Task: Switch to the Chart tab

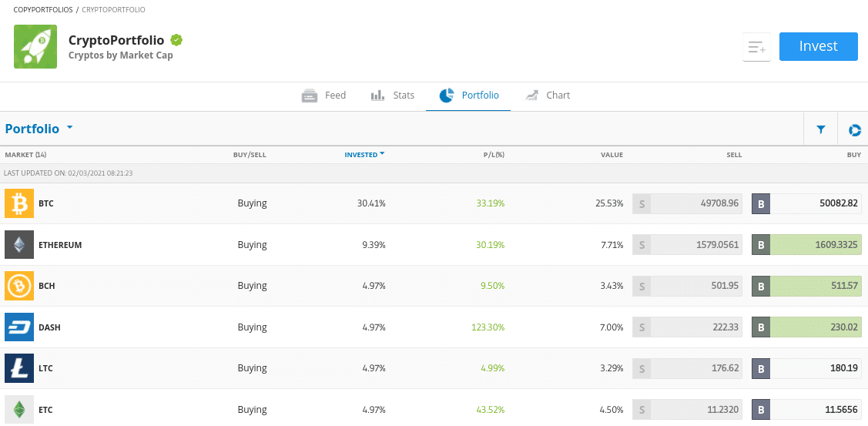Action: tap(548, 96)
